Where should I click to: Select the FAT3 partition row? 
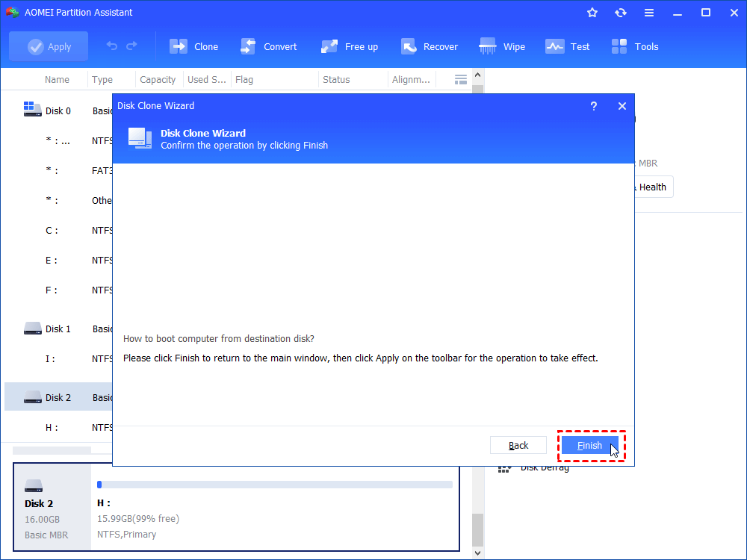point(58,170)
